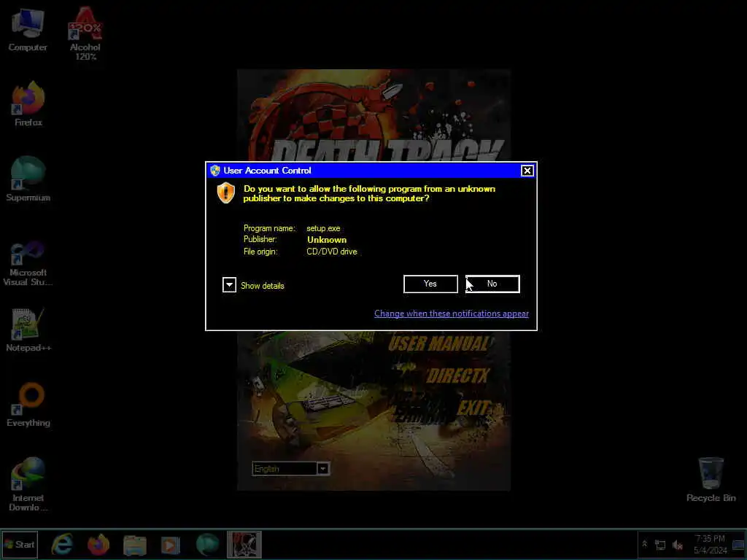Screen dimensions: 747x560
Task: Expand the Show details arrow
Action: (x=229, y=285)
